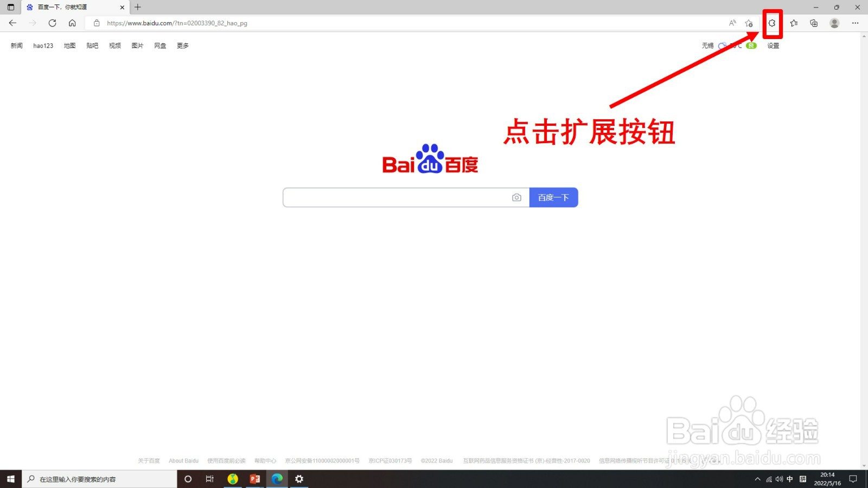Image resolution: width=868 pixels, height=488 pixels.
Task: Click the address bar URL
Action: point(177,23)
